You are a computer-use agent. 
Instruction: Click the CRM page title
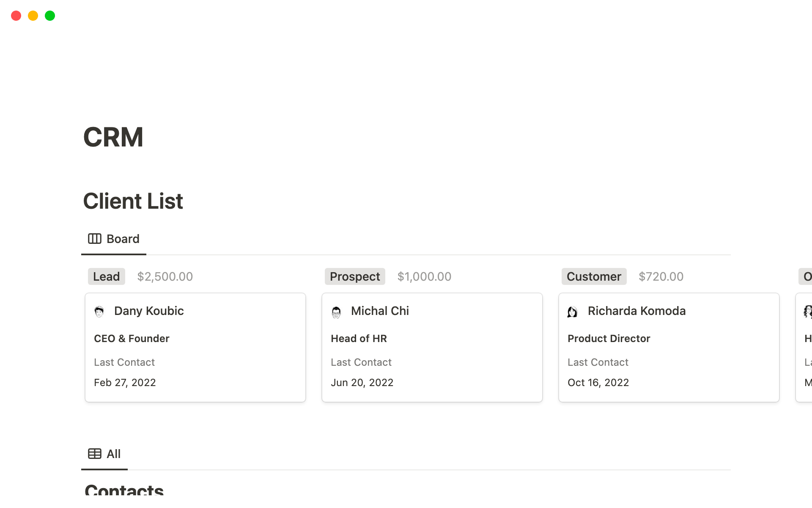(x=113, y=137)
